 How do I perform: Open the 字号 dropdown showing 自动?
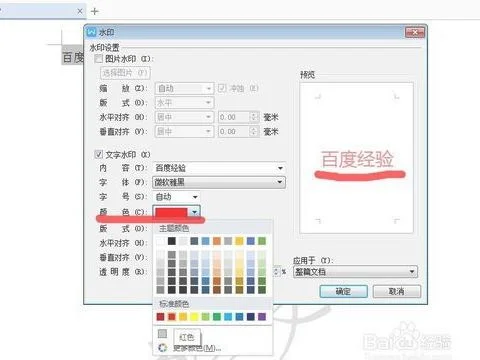pyautogui.click(x=176, y=197)
